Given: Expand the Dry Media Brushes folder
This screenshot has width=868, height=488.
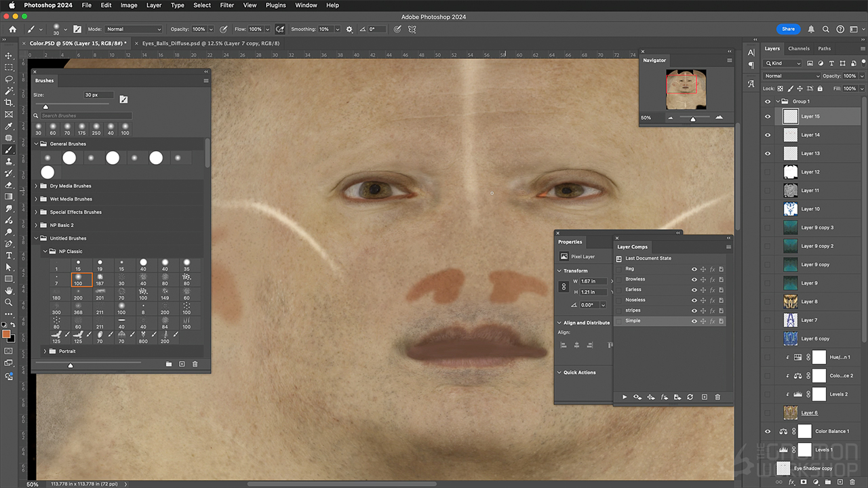Looking at the screenshot, I should pos(36,186).
